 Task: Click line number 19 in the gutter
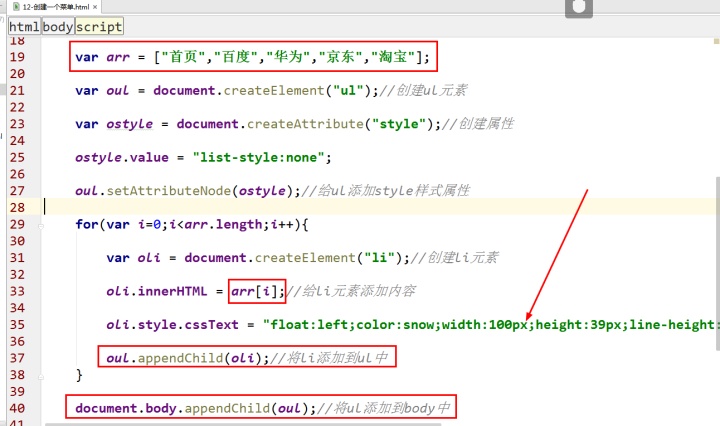pos(17,57)
